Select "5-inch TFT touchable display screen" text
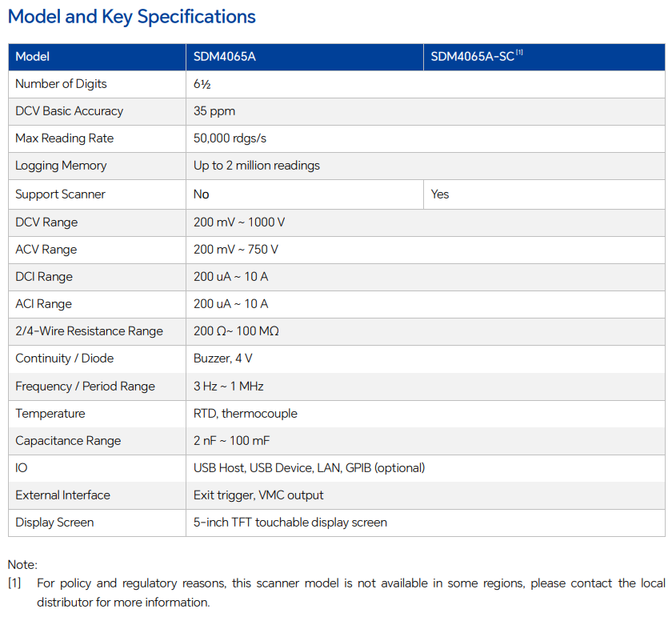672x617 pixels. tap(290, 523)
